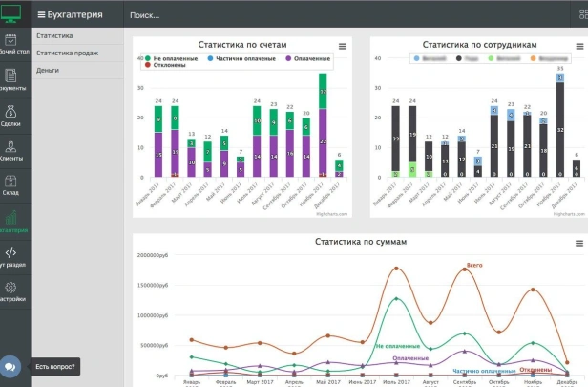Click the chat bubble help icon
Viewport: 588px width, 387px height.
(x=10, y=366)
